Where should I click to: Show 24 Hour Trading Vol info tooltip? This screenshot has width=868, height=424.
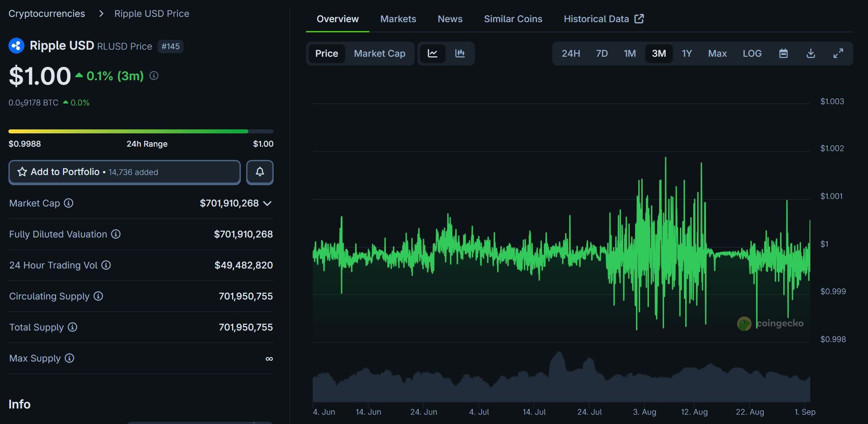click(106, 265)
